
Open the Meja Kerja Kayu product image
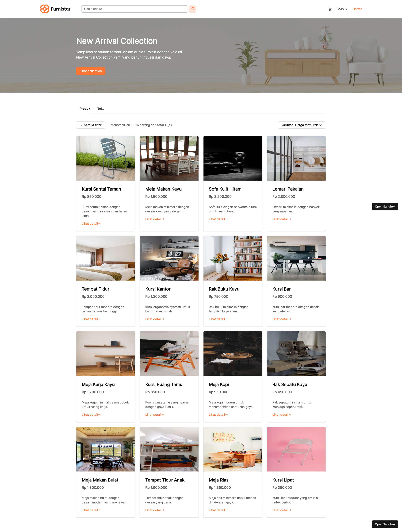106,354
